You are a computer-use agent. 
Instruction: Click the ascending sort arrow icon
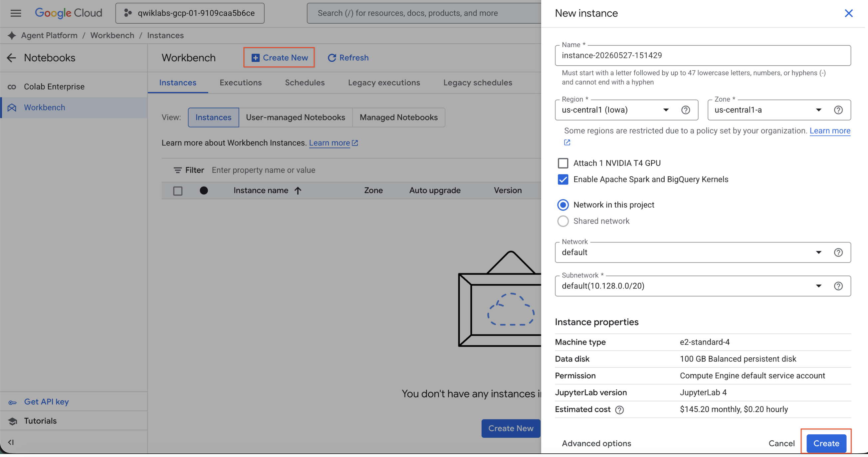[x=298, y=191]
